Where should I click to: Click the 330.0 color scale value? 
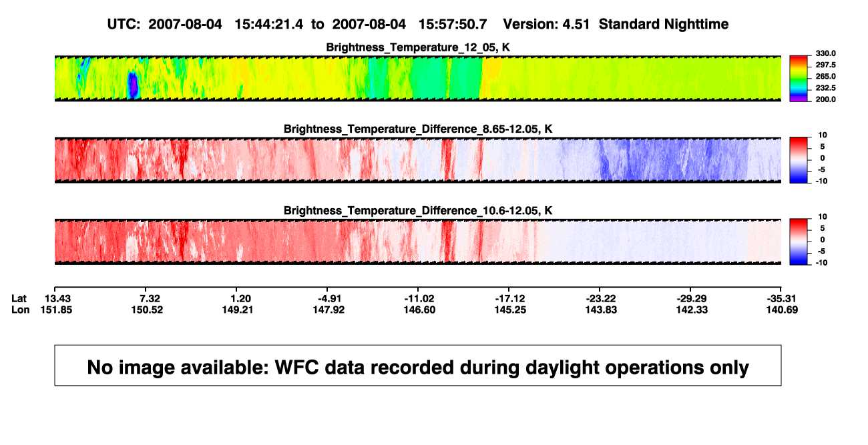pyautogui.click(x=826, y=54)
